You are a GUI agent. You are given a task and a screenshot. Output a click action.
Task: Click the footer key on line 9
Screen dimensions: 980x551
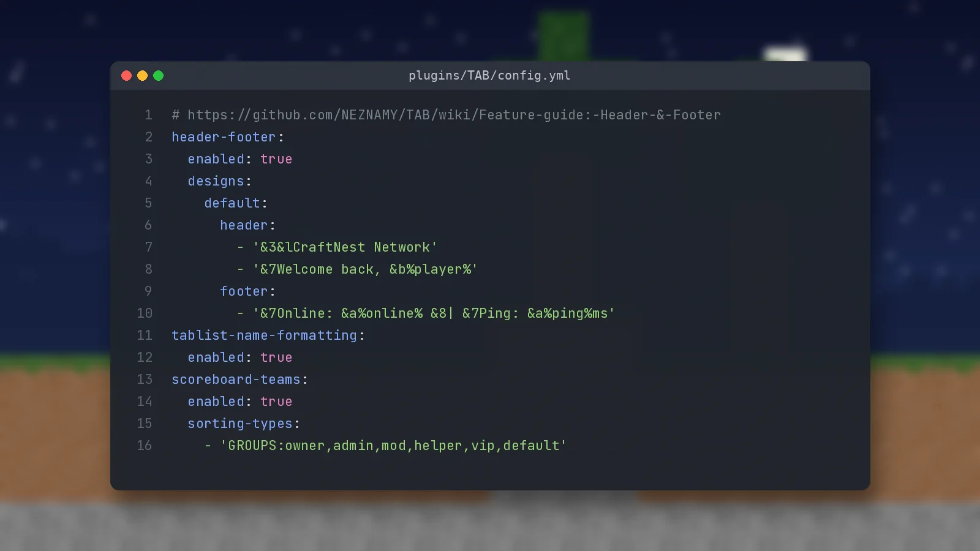coord(244,291)
